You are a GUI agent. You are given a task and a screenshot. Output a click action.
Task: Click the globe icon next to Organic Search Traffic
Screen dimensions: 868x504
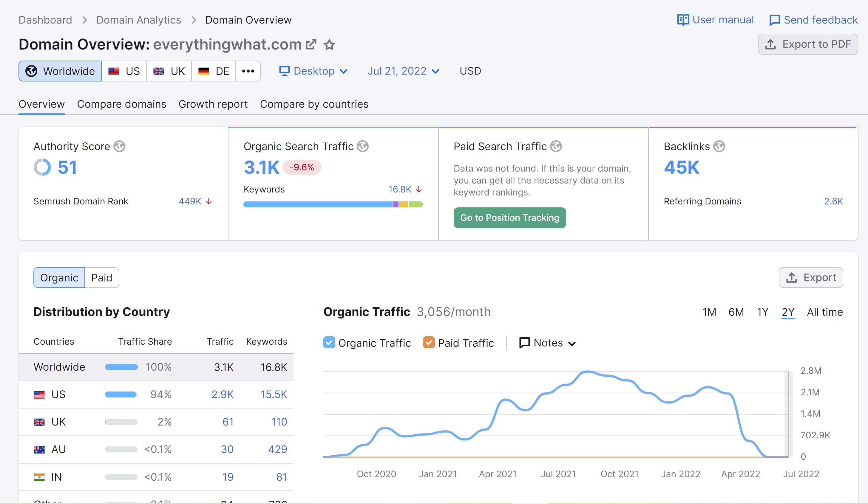(363, 147)
